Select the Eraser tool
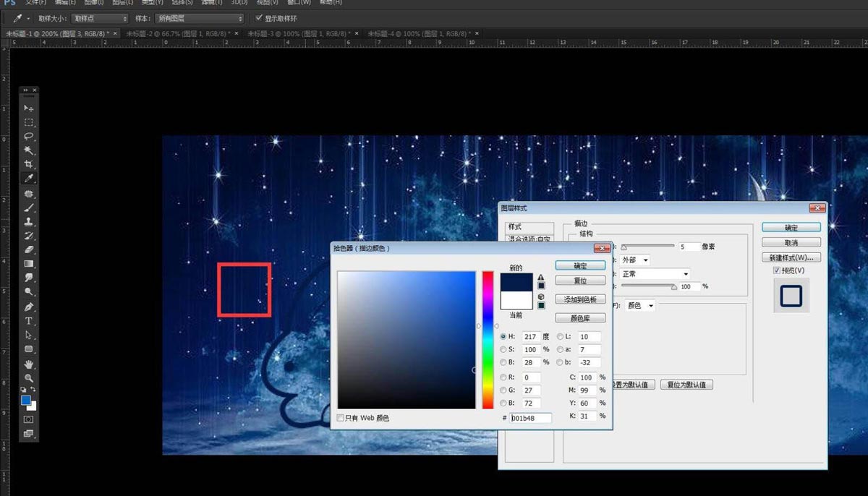This screenshot has height=496, width=868. pos(29,249)
